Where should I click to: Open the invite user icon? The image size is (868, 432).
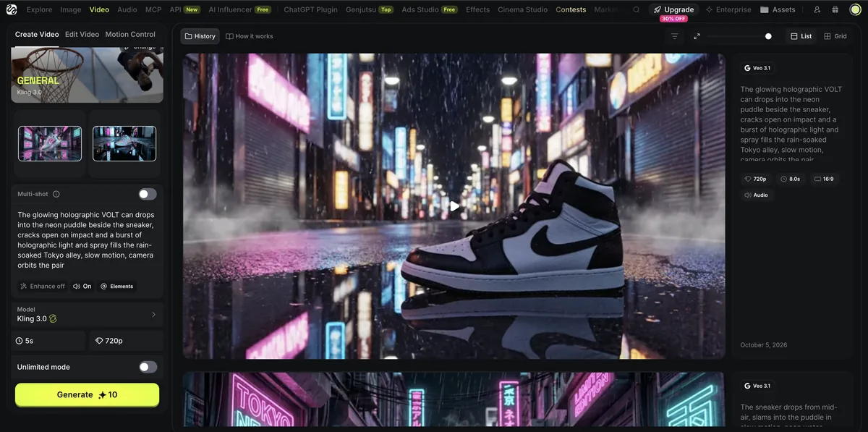tap(817, 9)
